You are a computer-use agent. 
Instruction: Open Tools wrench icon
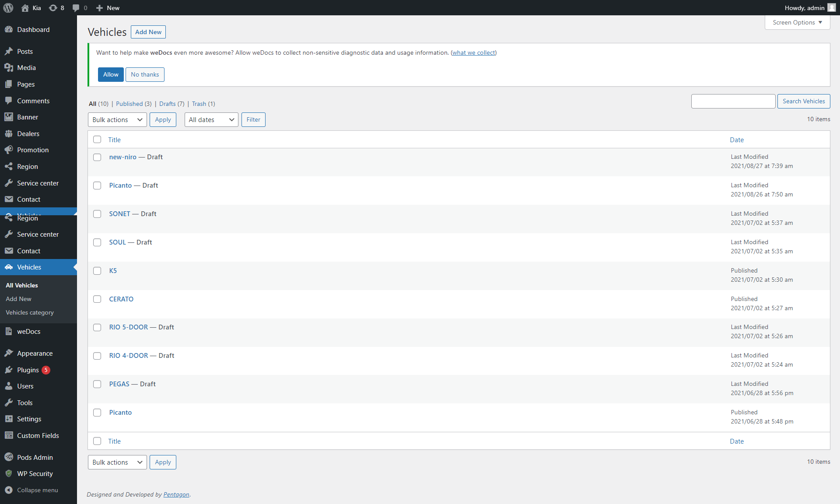[x=9, y=402]
